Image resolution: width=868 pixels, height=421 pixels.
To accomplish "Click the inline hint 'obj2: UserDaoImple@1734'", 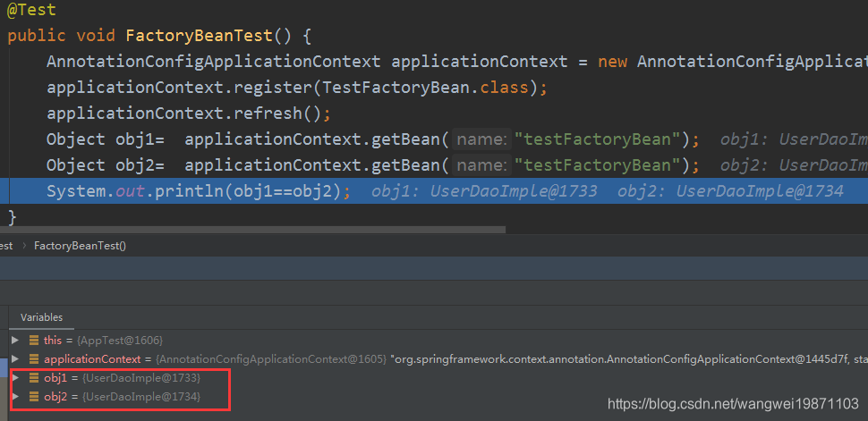I will point(730,191).
